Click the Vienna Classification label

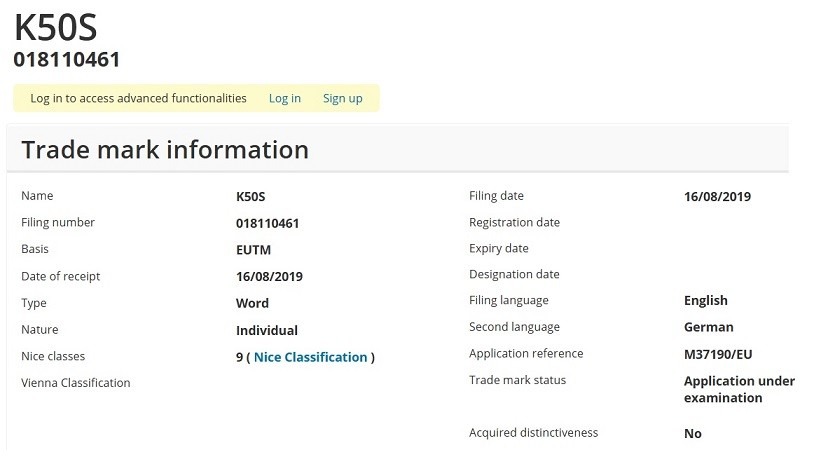(76, 383)
